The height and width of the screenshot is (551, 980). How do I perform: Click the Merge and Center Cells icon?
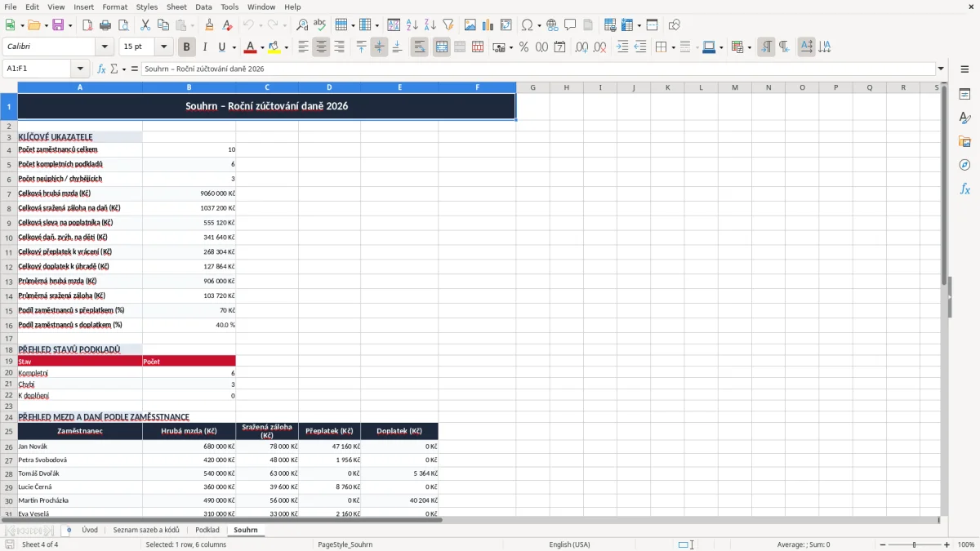(442, 47)
